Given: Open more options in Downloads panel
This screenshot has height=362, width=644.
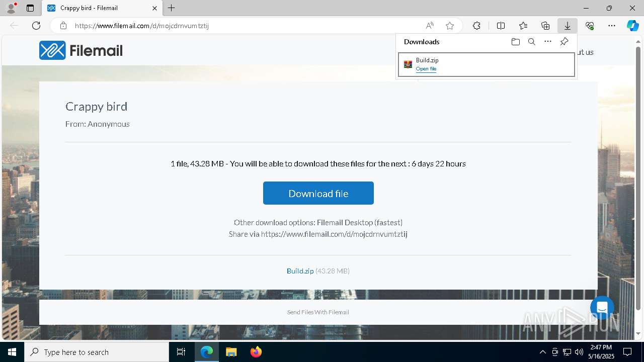Looking at the screenshot, I should tap(548, 42).
